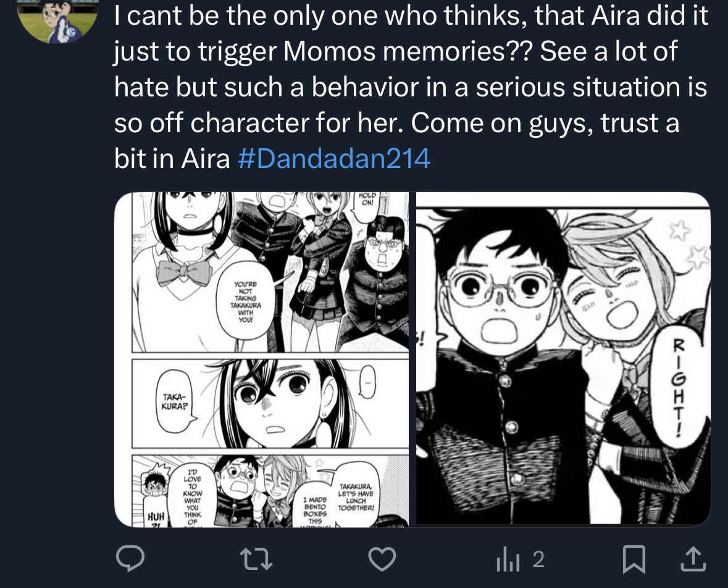This screenshot has width=728, height=588.
Task: Open the share arrow icon
Action: (x=693, y=558)
